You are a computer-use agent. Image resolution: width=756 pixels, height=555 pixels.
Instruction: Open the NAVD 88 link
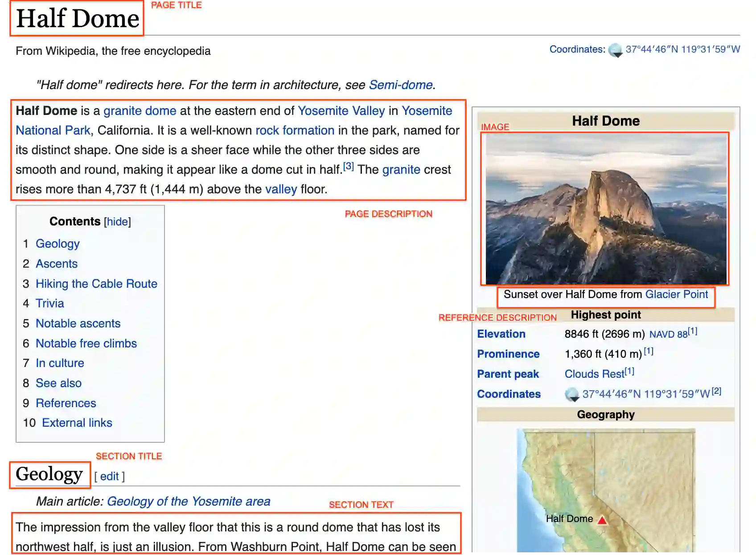[x=668, y=335]
